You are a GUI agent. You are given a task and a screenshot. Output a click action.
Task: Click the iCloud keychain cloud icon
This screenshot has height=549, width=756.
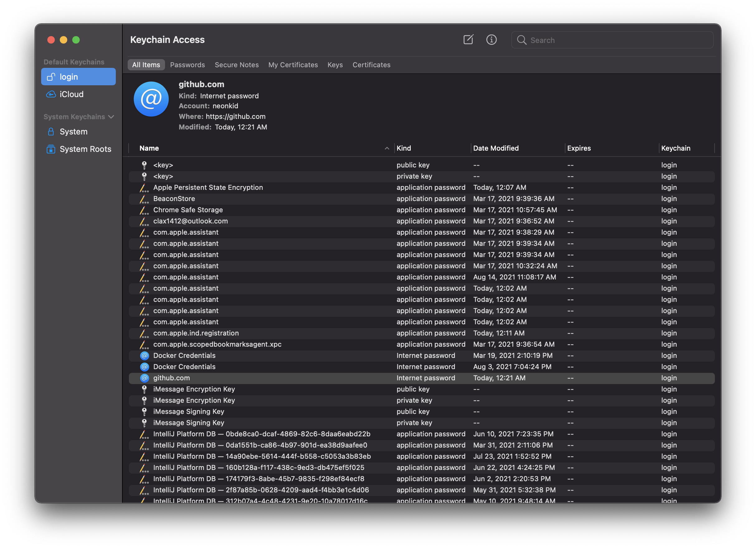pos(51,94)
